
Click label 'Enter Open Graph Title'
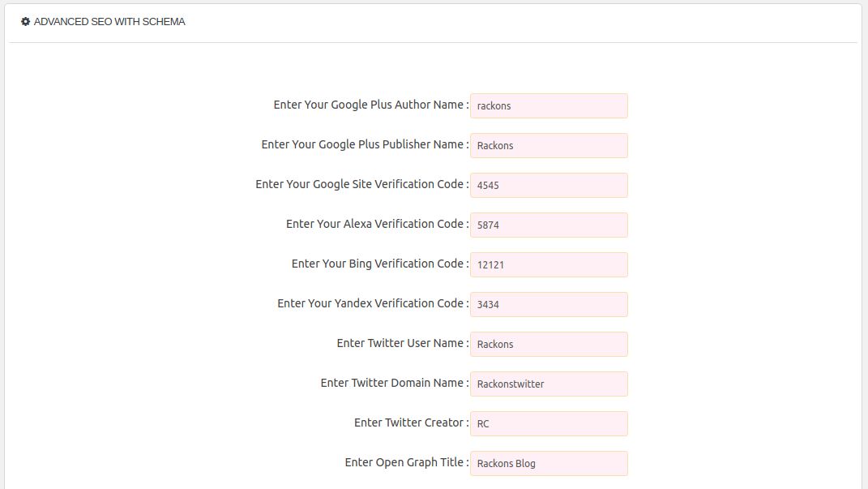pos(406,463)
